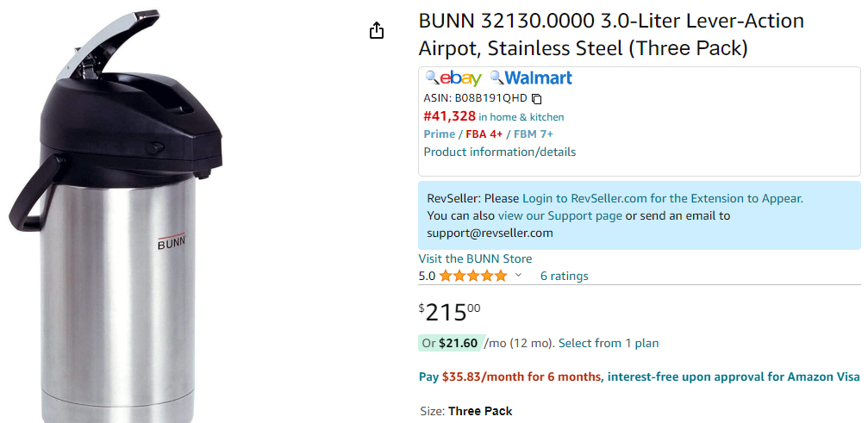Open the Amazon Visa interest-free offer
The image size is (868, 423).
639,377
